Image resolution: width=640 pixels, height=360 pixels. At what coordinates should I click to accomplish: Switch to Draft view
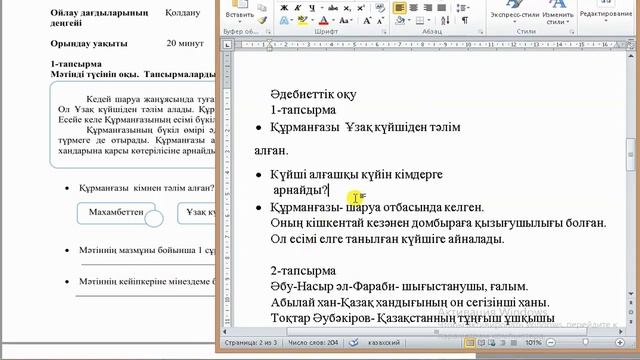click(x=514, y=342)
